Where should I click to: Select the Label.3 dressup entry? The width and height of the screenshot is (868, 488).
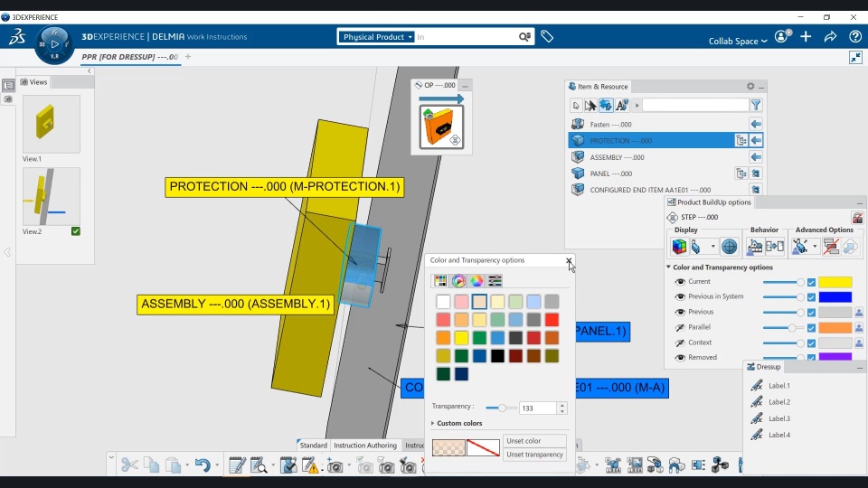(x=778, y=418)
